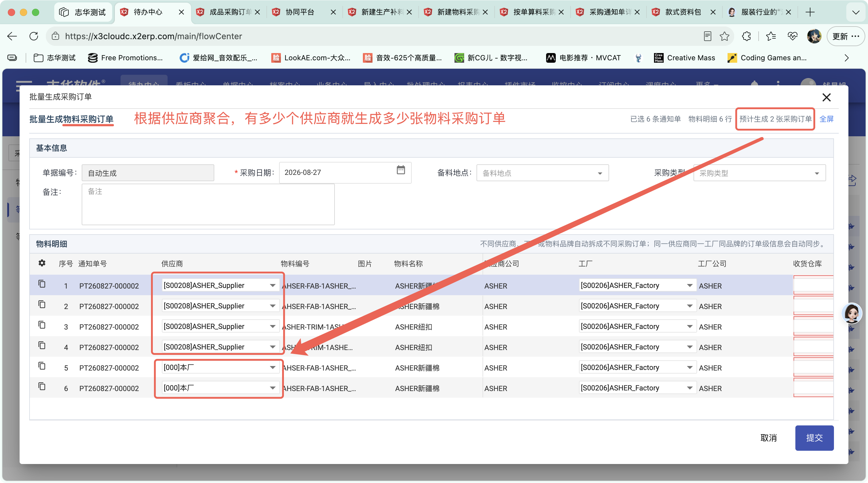Click the assistant avatar floating icon
The height and width of the screenshot is (483, 868).
pyautogui.click(x=851, y=313)
